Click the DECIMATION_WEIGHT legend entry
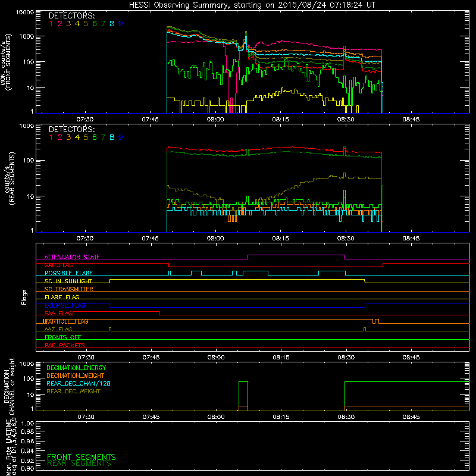Image resolution: width=476 pixels, height=476 pixels. click(x=76, y=376)
